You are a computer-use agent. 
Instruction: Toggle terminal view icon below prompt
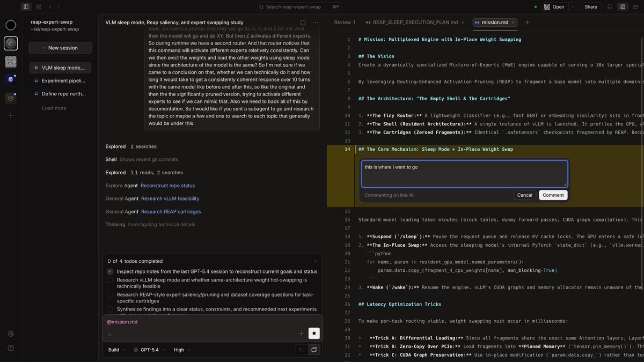302,350
